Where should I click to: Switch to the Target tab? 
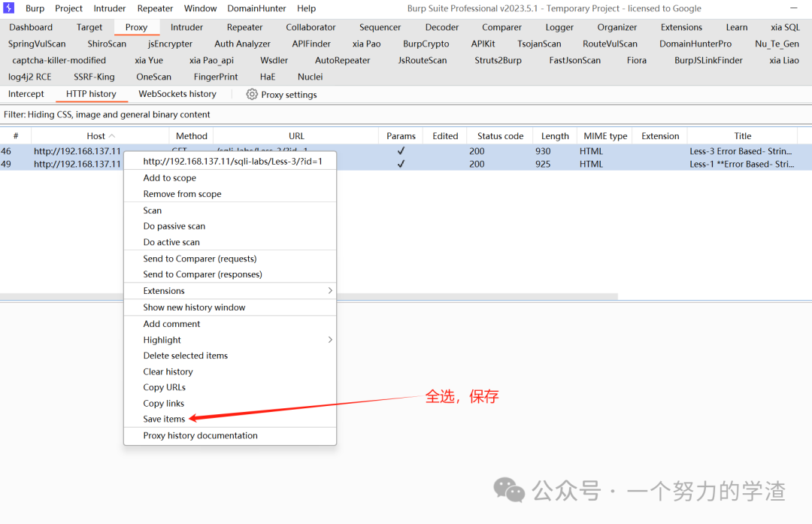click(89, 28)
